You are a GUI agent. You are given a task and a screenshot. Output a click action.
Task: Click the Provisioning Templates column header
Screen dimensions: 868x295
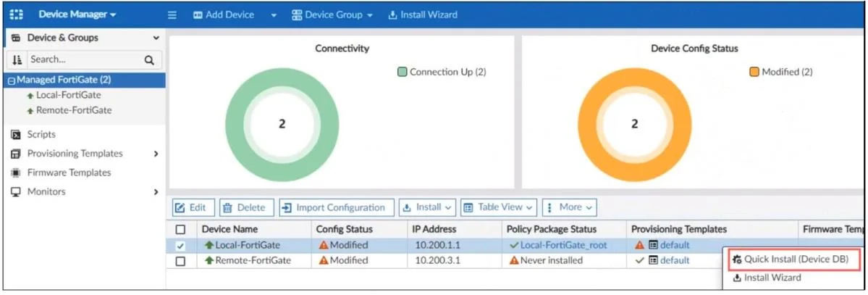pyautogui.click(x=678, y=230)
